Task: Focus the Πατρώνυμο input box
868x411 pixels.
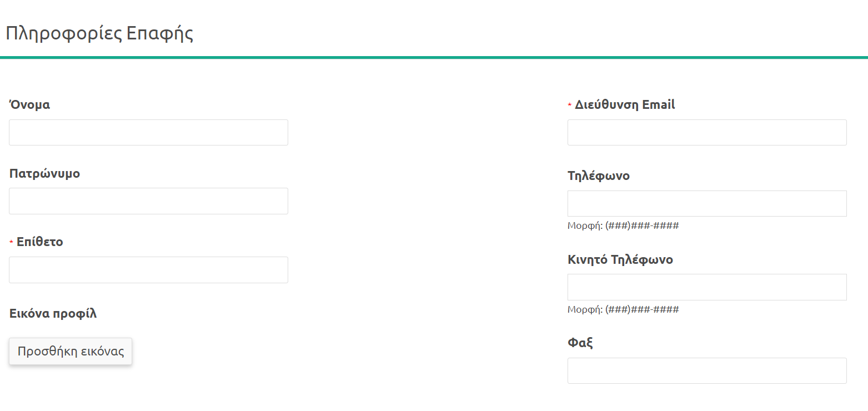Action: 148,201
